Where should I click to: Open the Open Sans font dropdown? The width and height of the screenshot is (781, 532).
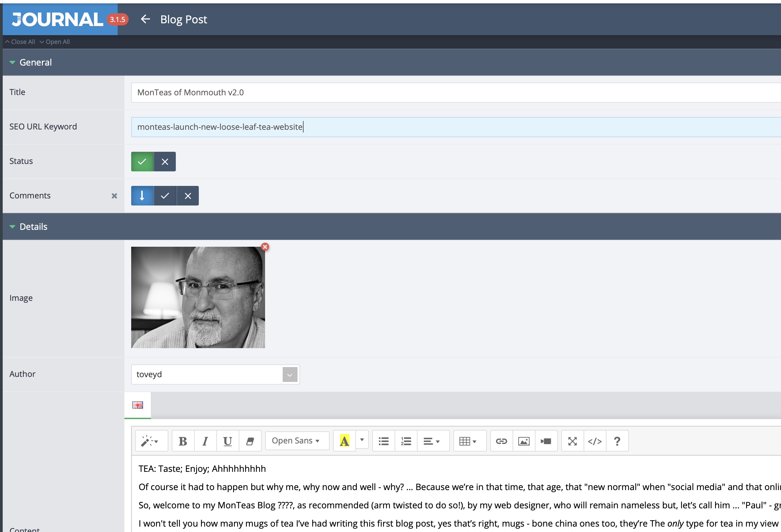click(296, 441)
